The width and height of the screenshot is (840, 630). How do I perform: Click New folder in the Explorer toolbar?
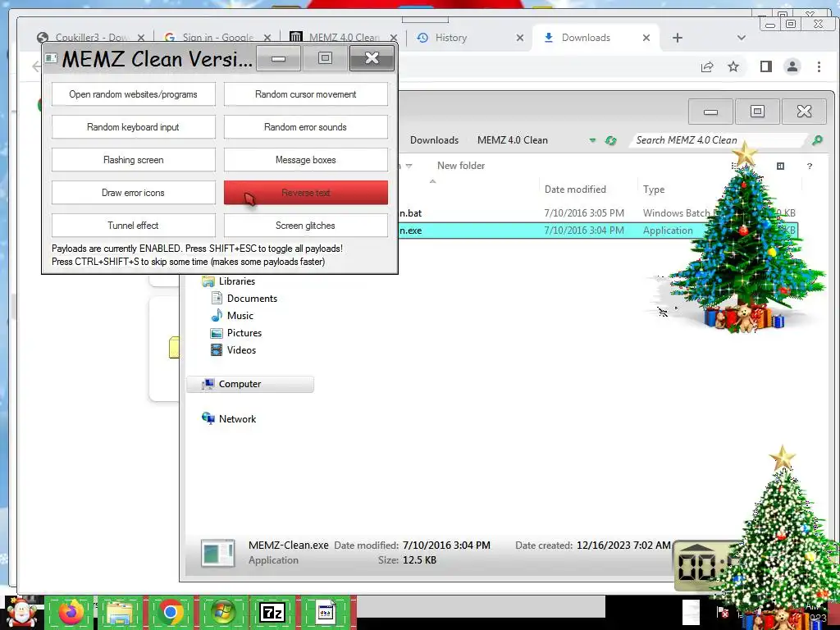(461, 166)
